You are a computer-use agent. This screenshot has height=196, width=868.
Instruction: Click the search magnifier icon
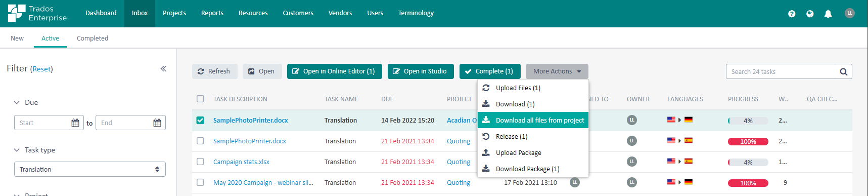pos(843,71)
